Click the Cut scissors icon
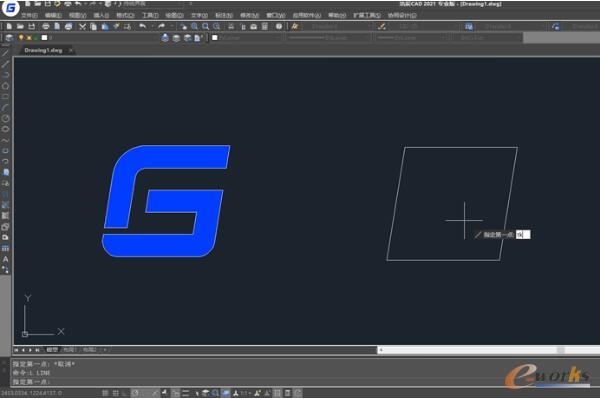The height and width of the screenshot is (399, 600). point(82,26)
